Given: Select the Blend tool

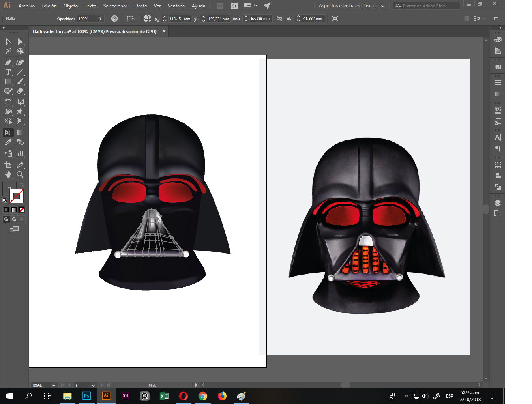Looking at the screenshot, I should (x=20, y=142).
